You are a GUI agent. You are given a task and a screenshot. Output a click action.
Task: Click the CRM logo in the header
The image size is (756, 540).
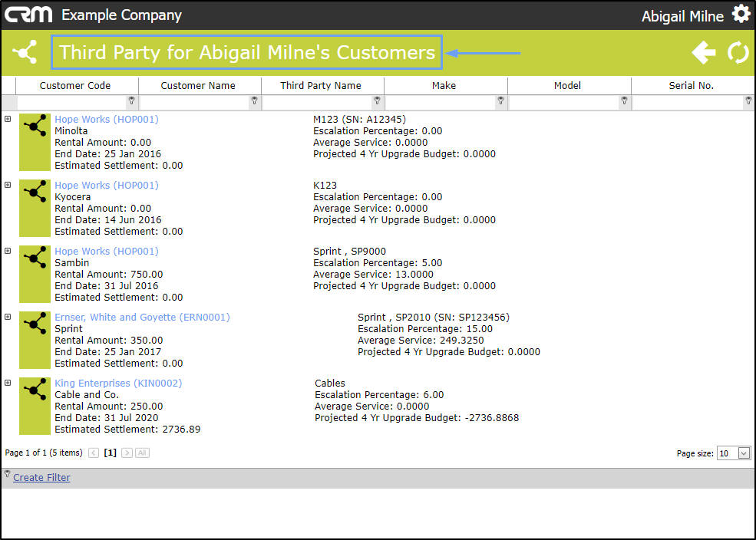pyautogui.click(x=28, y=15)
